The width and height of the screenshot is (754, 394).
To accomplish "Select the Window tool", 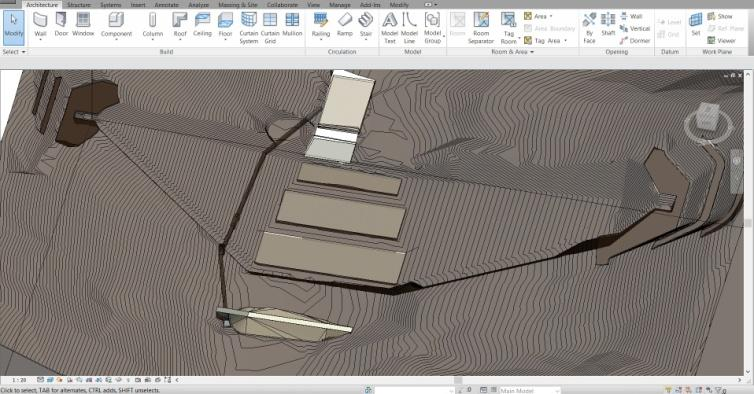I will 83,25.
